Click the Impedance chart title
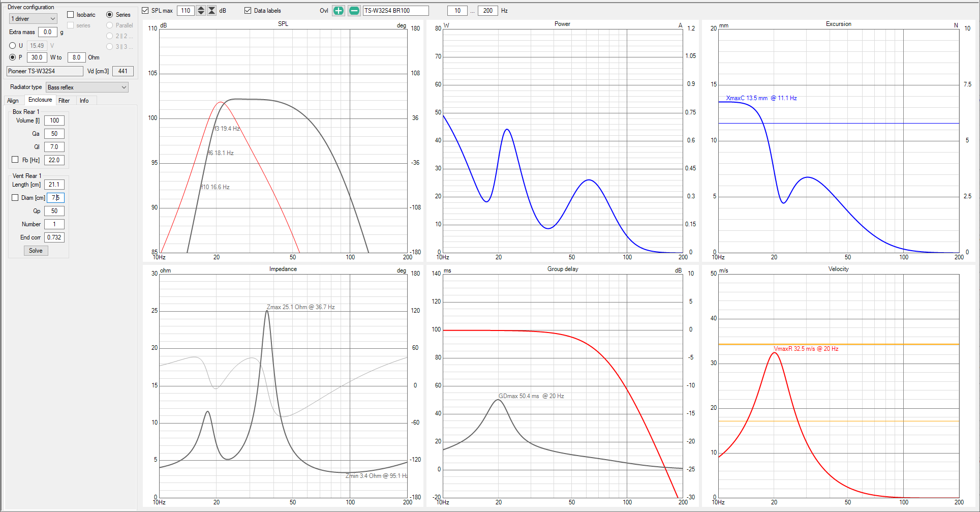Screen dimensions: 980x512 (283, 269)
